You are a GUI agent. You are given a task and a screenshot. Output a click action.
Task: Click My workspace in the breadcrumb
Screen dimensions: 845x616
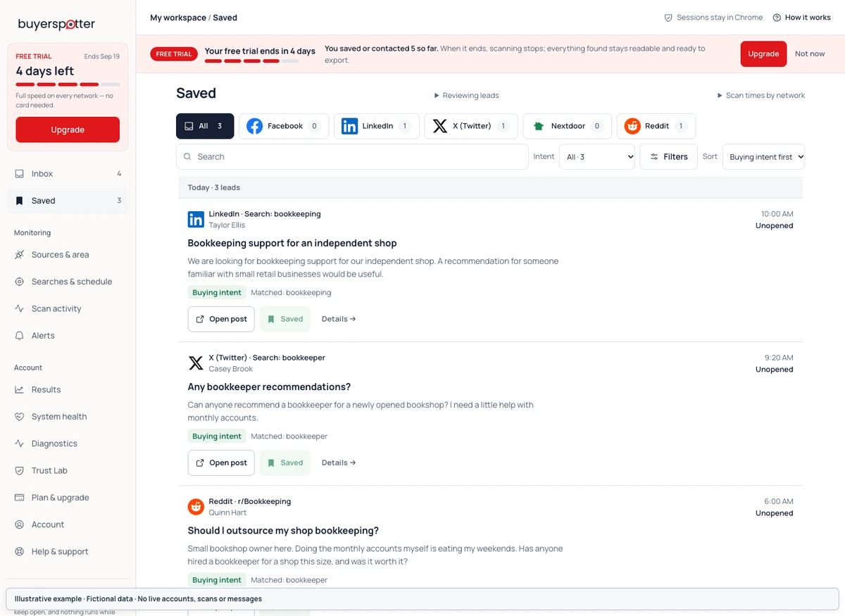(178, 18)
